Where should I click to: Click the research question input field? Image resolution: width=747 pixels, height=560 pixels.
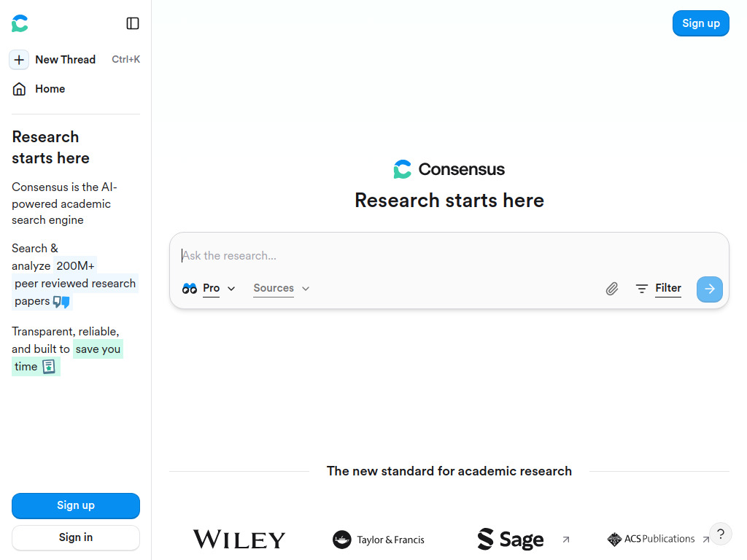438,256
